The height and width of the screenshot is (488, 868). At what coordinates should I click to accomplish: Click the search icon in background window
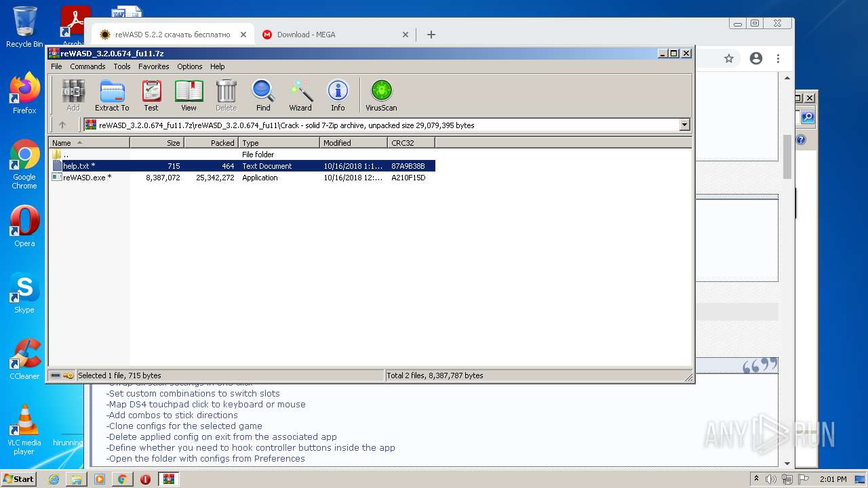807,117
